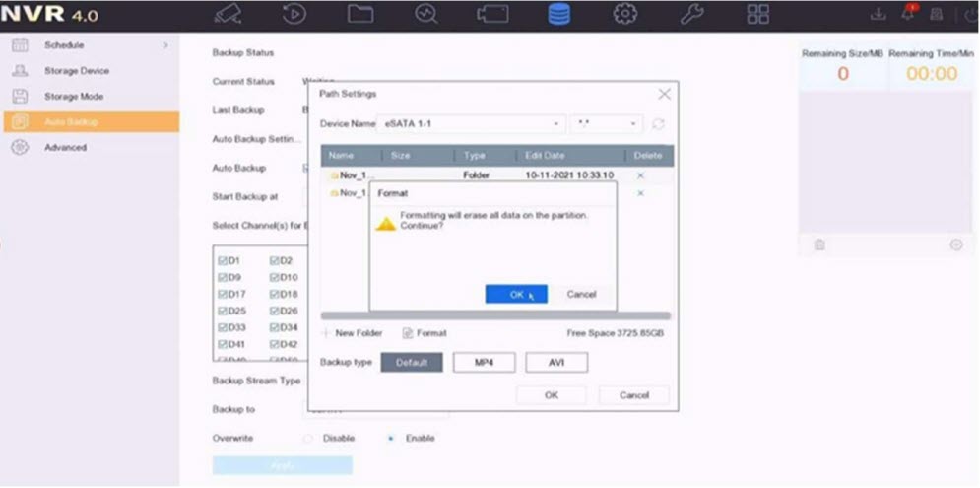This screenshot has width=980, height=488.
Task: Open the live view camera icon
Action: pyautogui.click(x=229, y=14)
